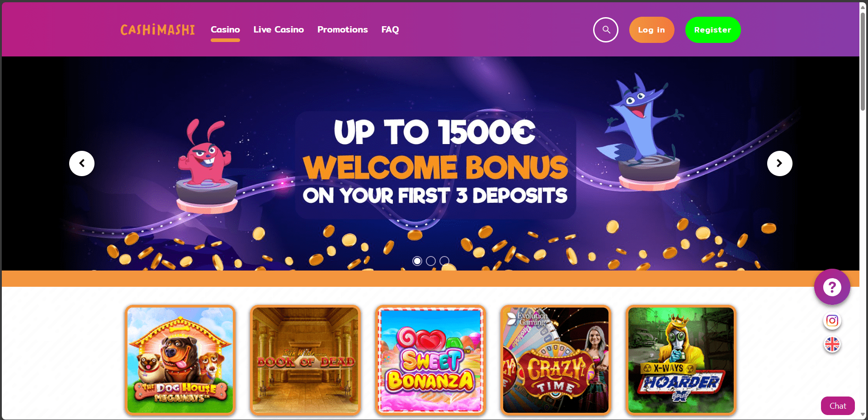Open the Chat widget button

pos(838,406)
